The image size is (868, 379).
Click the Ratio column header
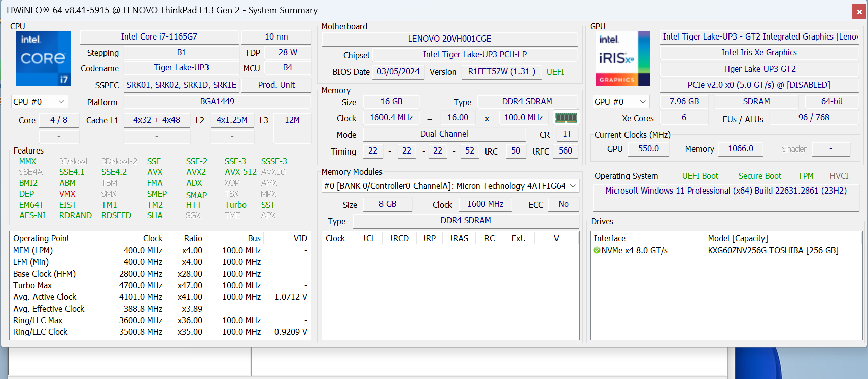pos(185,238)
